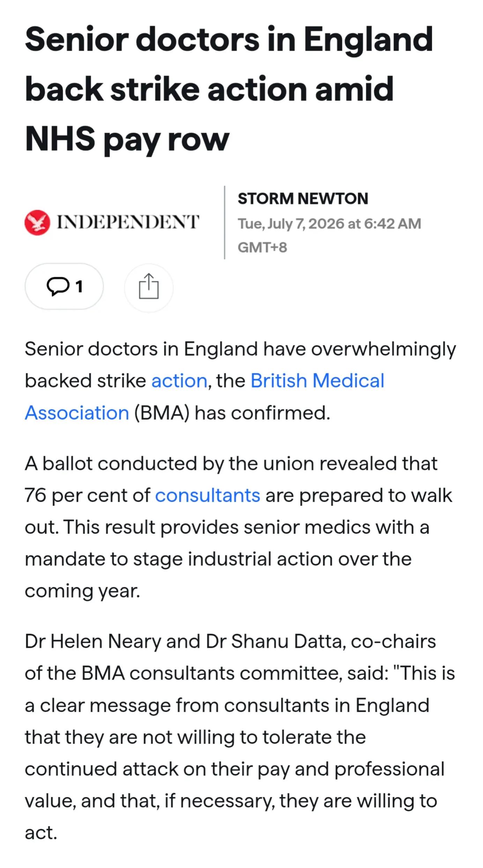Click the words 'NHS pay row' in headline
The image size is (483, 868).
127,140
